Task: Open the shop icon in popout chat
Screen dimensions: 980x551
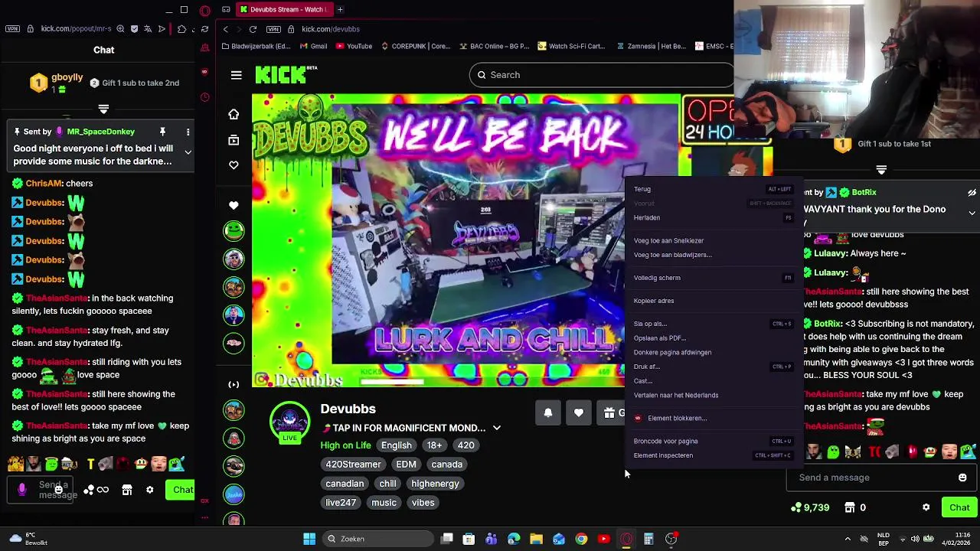Action: coord(127,490)
